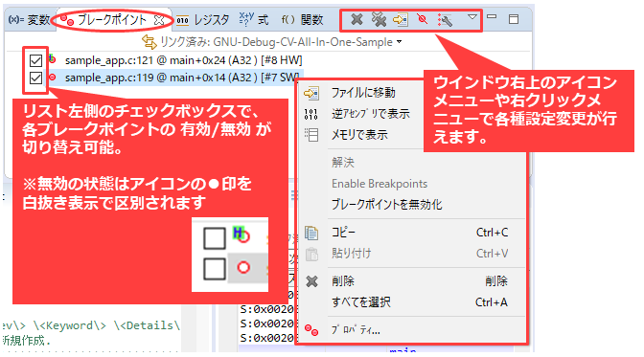644x357 pixels.
Task: Open the view menu dropdown triangle
Action: tap(472, 17)
